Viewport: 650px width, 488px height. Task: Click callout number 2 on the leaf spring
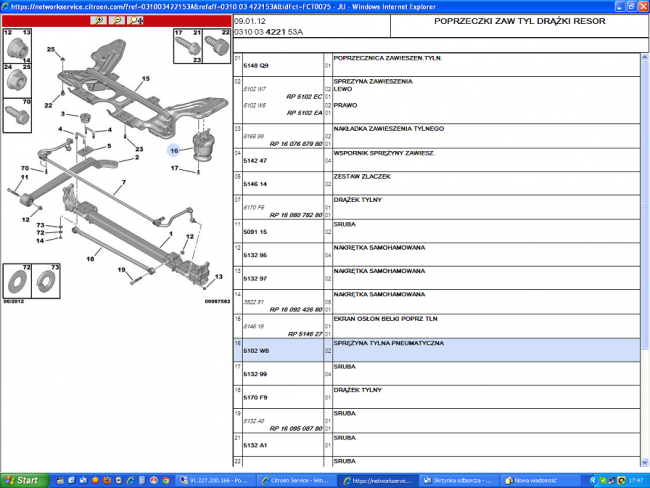point(137,157)
